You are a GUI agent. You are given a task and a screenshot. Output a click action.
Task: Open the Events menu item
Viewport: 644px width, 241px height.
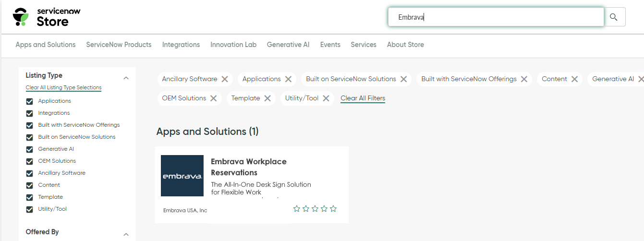pos(330,45)
